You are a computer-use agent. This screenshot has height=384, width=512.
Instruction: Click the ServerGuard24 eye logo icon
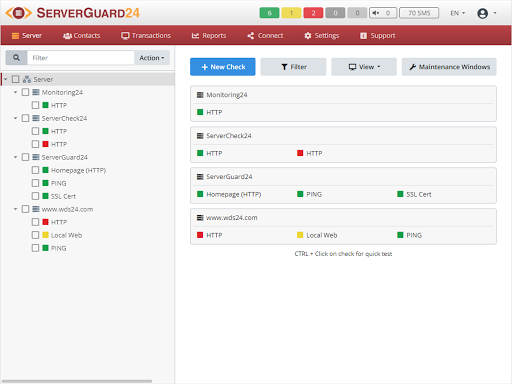(x=19, y=13)
